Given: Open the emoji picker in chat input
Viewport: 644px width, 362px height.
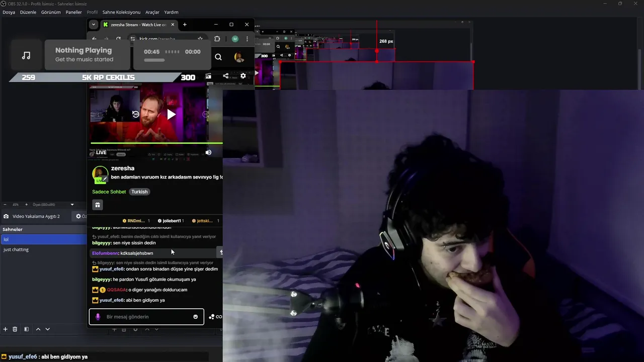Looking at the screenshot, I should coord(196,317).
